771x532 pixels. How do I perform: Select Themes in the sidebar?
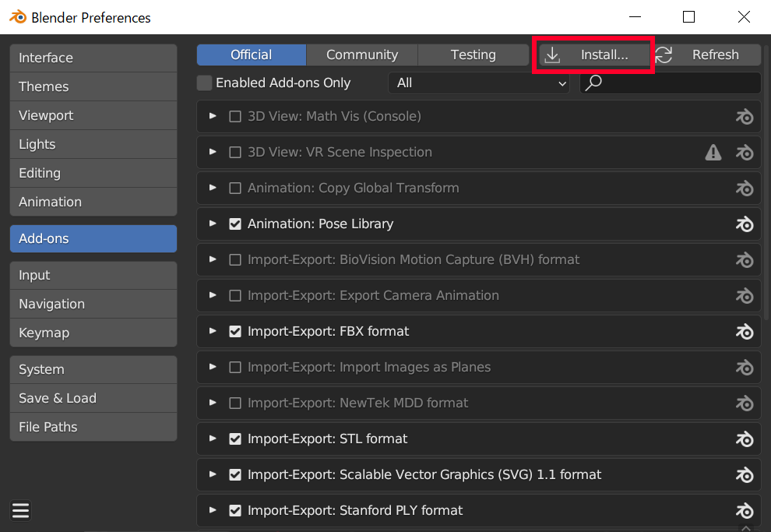[93, 86]
